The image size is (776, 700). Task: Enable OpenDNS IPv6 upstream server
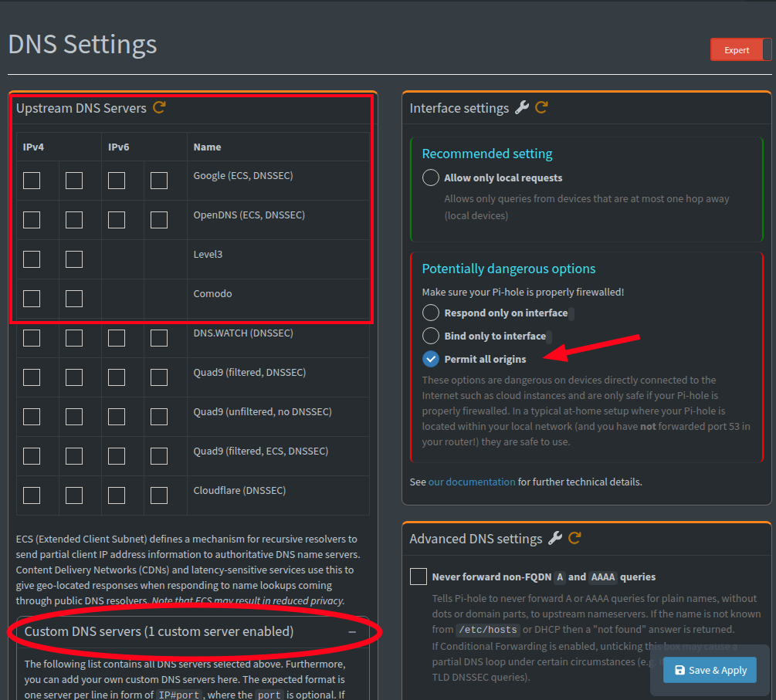pyautogui.click(x=117, y=219)
